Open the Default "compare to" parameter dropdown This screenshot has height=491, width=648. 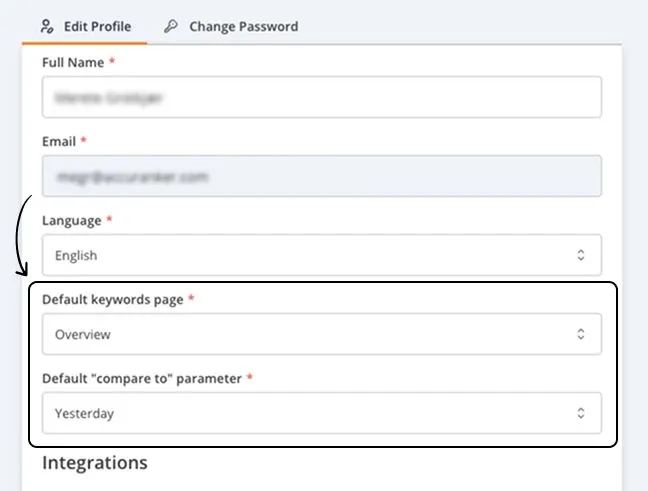tap(321, 412)
